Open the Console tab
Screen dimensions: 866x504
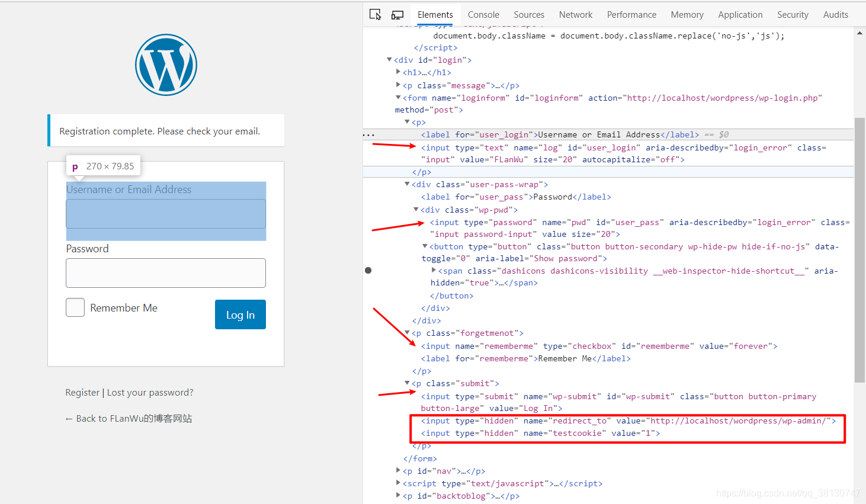[483, 15]
